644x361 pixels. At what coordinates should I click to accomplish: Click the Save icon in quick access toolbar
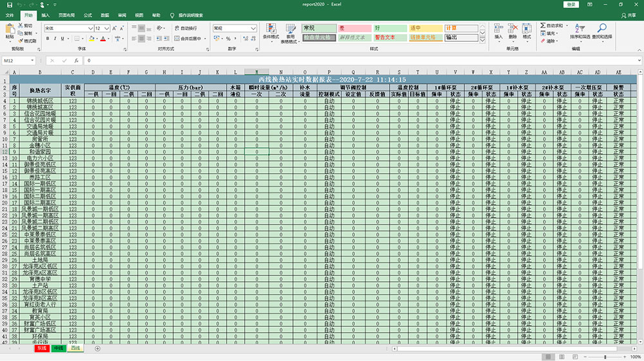click(x=10, y=5)
